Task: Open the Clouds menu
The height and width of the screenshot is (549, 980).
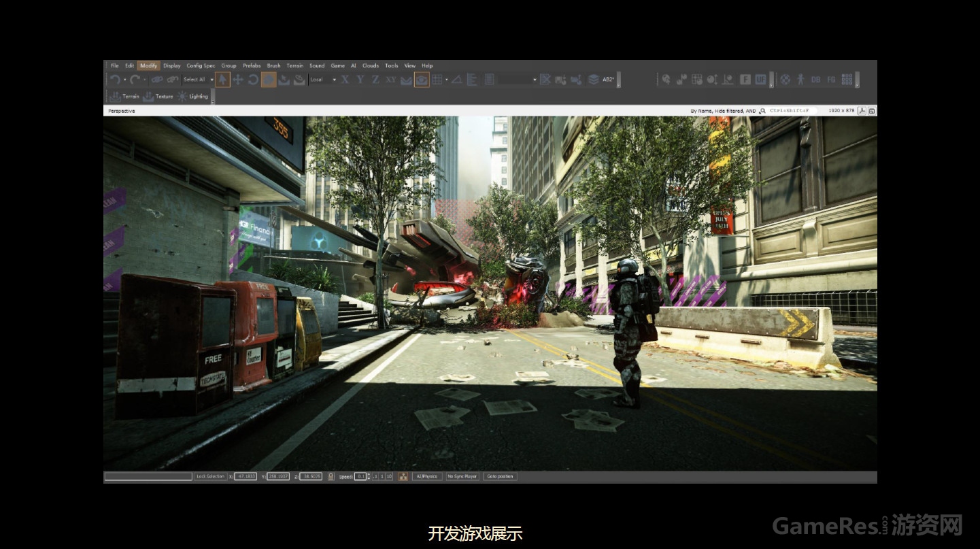Action: pos(371,66)
